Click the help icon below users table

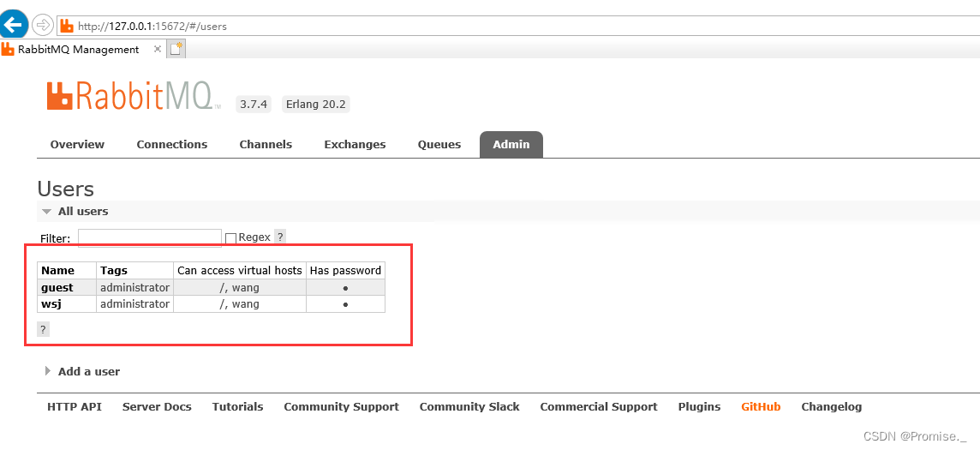(43, 329)
